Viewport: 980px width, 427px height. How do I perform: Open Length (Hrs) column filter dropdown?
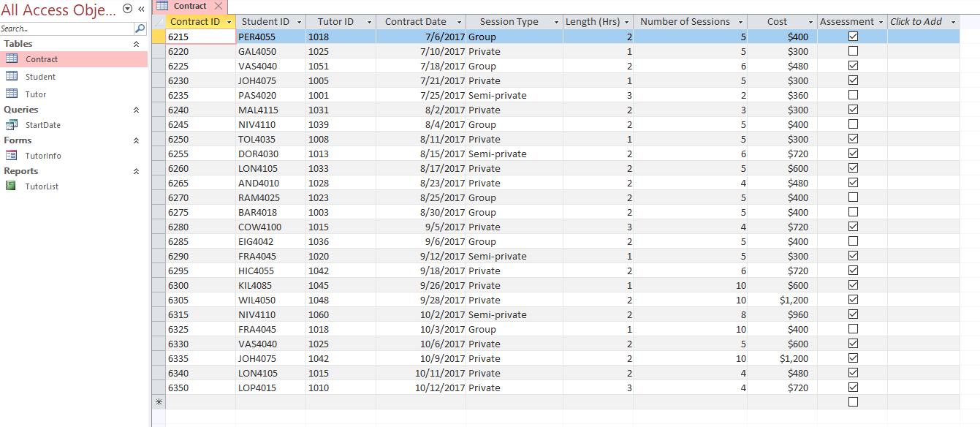point(628,23)
